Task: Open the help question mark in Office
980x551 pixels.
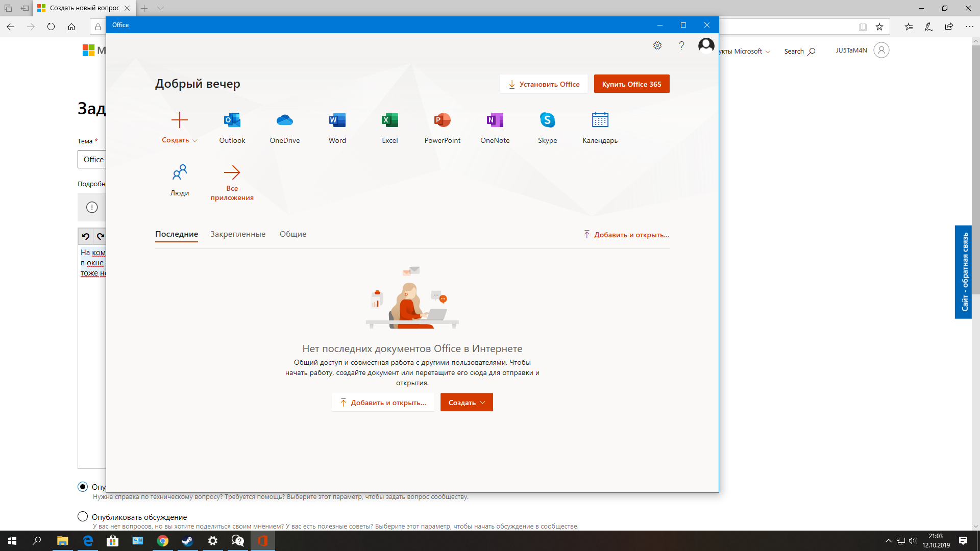Action: coord(681,45)
